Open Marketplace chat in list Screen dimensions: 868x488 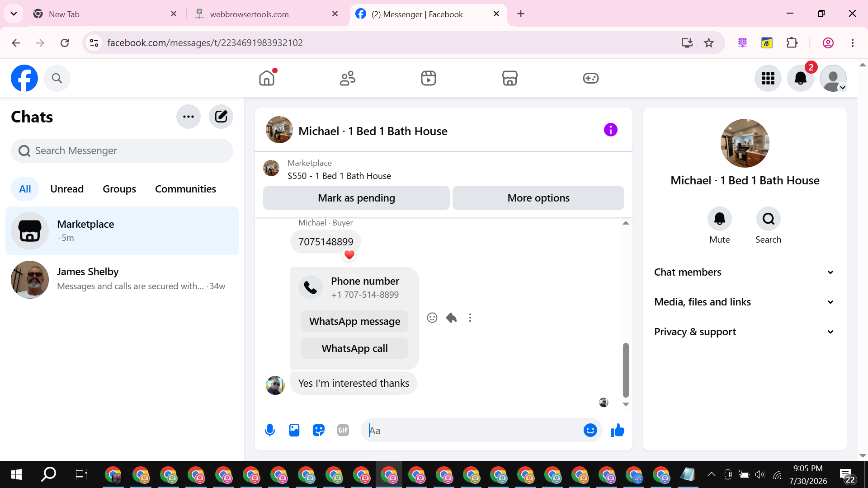click(x=122, y=231)
